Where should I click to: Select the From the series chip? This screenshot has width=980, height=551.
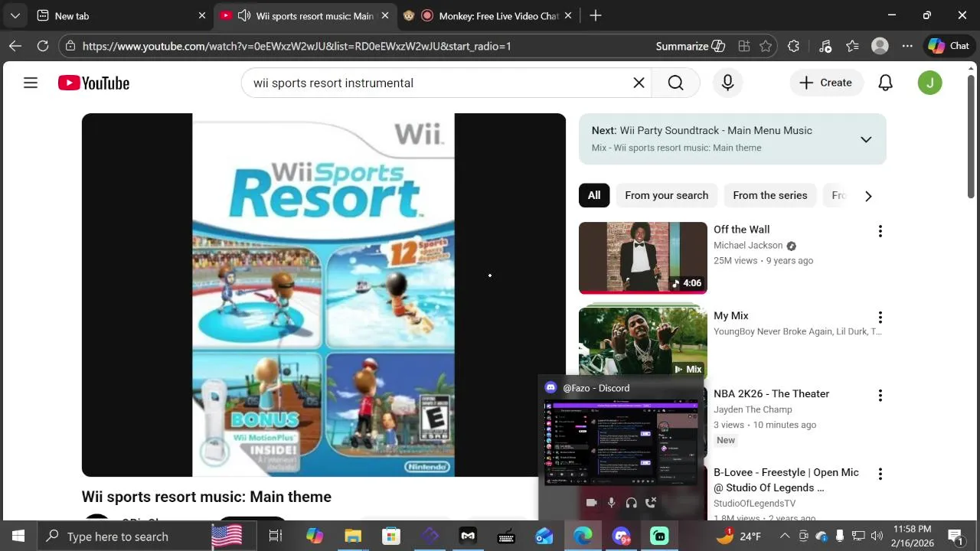769,195
